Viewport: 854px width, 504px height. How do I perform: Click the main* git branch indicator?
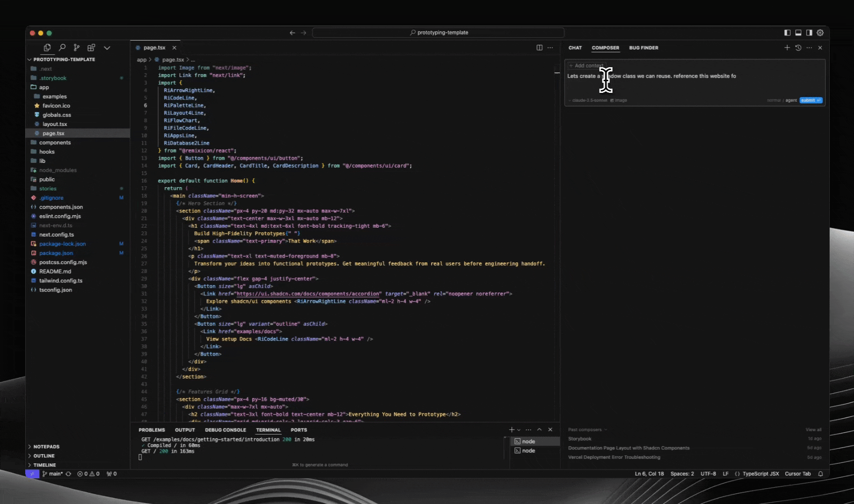pyautogui.click(x=52, y=474)
